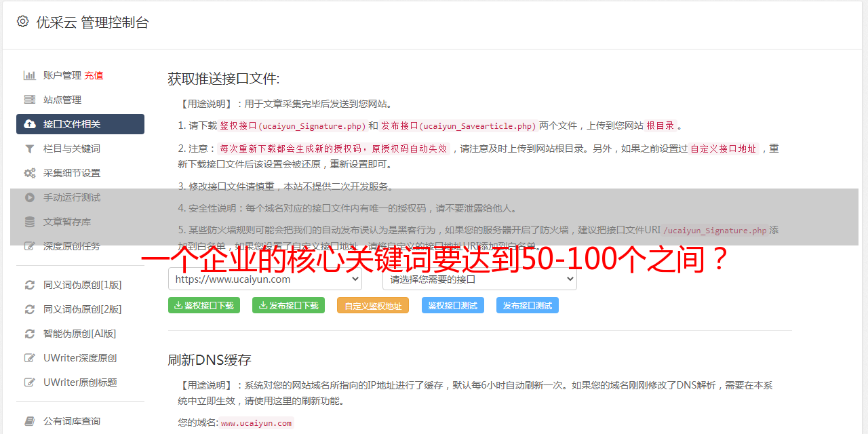Image resolution: width=868 pixels, height=434 pixels.
Task: Click the 刷新DNS缓存 heading
Action: [x=210, y=359]
